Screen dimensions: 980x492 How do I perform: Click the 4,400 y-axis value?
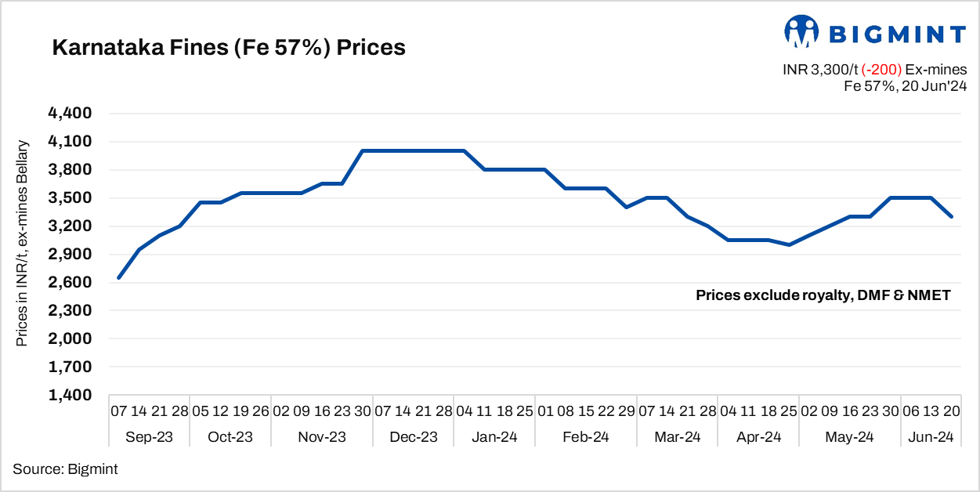pos(71,114)
